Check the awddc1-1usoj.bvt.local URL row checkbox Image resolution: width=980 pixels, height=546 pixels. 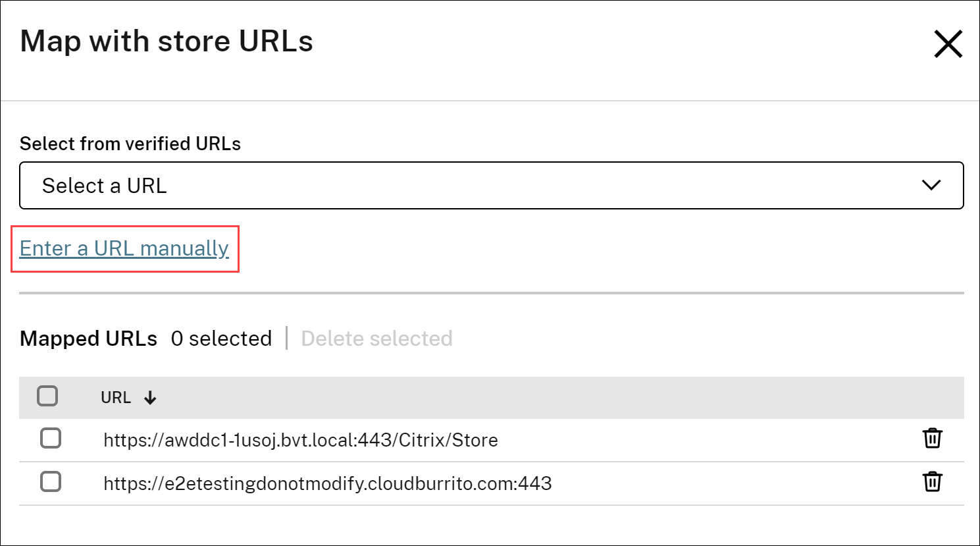point(51,439)
